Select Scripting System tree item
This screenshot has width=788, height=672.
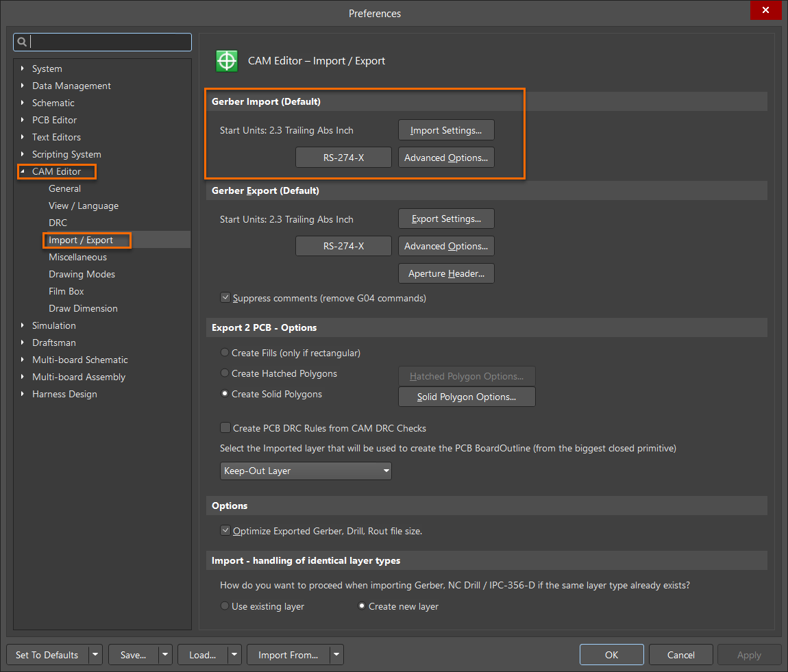click(x=67, y=154)
